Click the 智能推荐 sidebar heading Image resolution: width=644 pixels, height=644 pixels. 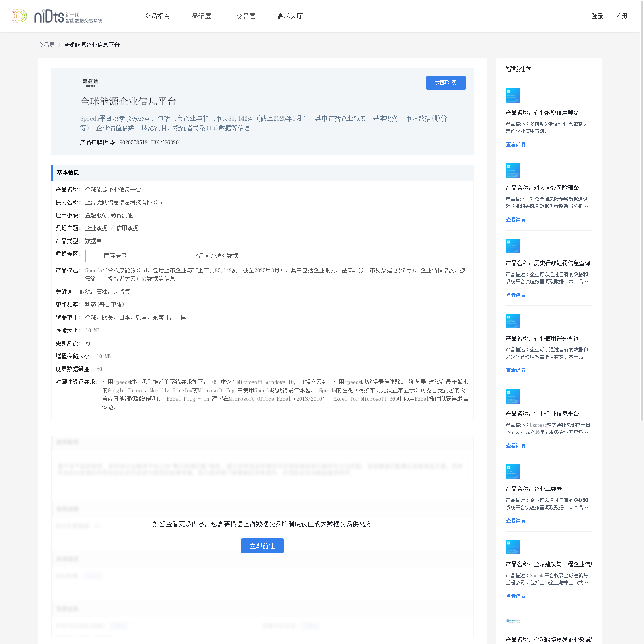pyautogui.click(x=519, y=69)
